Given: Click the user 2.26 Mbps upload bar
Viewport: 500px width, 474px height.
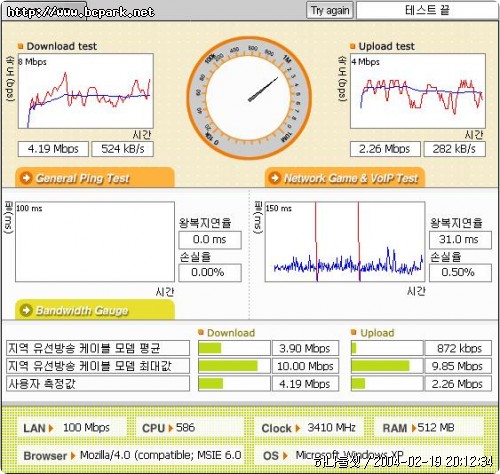Looking at the screenshot, I should pyautogui.click(x=387, y=384).
